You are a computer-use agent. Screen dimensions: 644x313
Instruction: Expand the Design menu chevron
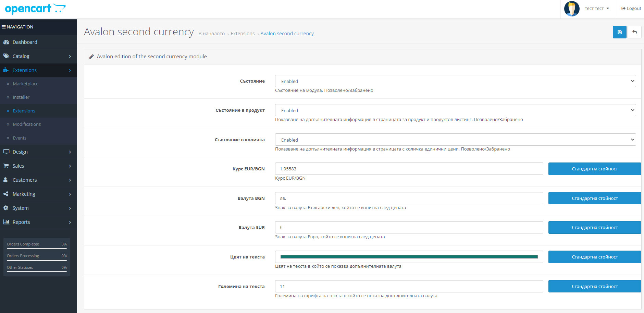(x=70, y=152)
